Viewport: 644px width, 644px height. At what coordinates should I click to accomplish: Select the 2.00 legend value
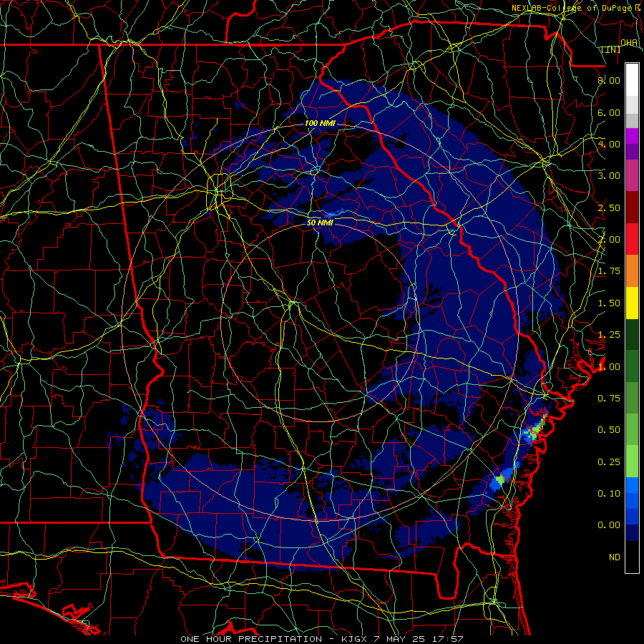pyautogui.click(x=609, y=240)
